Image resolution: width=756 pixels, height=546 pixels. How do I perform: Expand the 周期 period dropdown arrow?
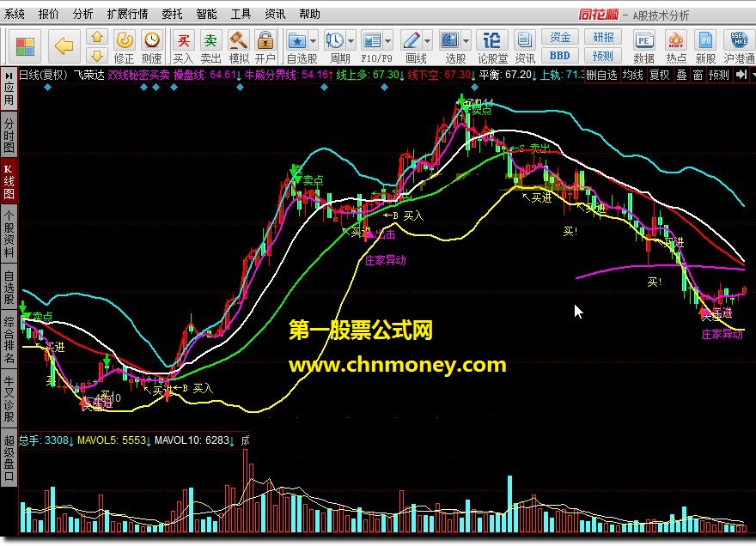[351, 41]
